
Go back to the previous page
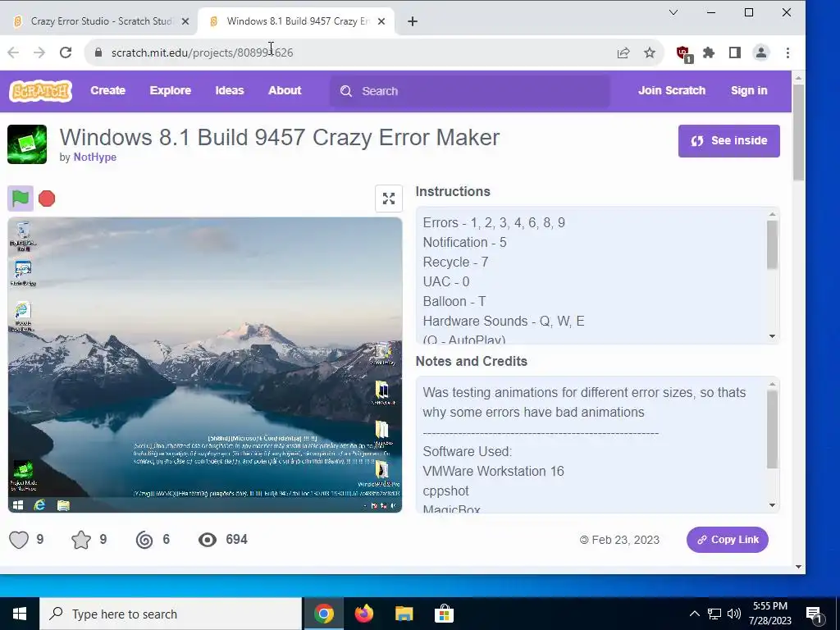(x=13, y=52)
